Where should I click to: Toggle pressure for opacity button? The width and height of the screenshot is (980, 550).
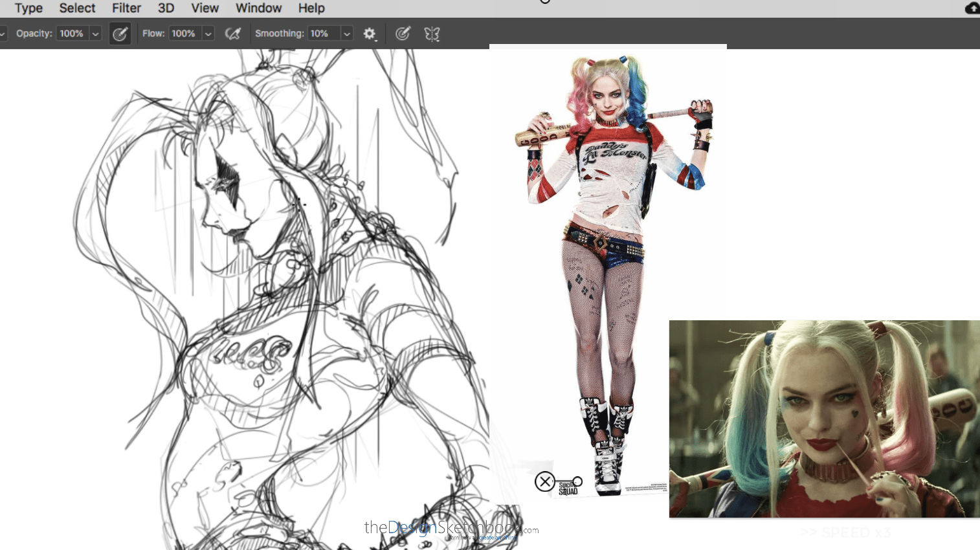pyautogui.click(x=120, y=34)
